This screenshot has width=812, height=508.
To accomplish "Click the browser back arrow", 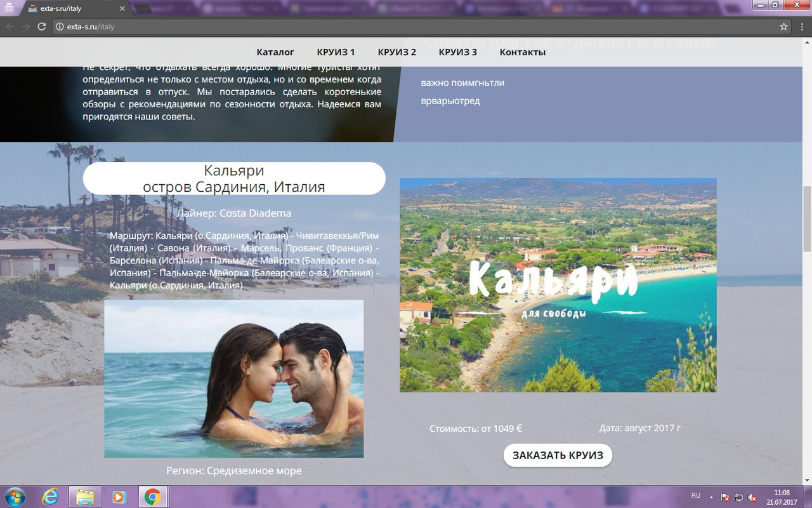I will click(10, 27).
